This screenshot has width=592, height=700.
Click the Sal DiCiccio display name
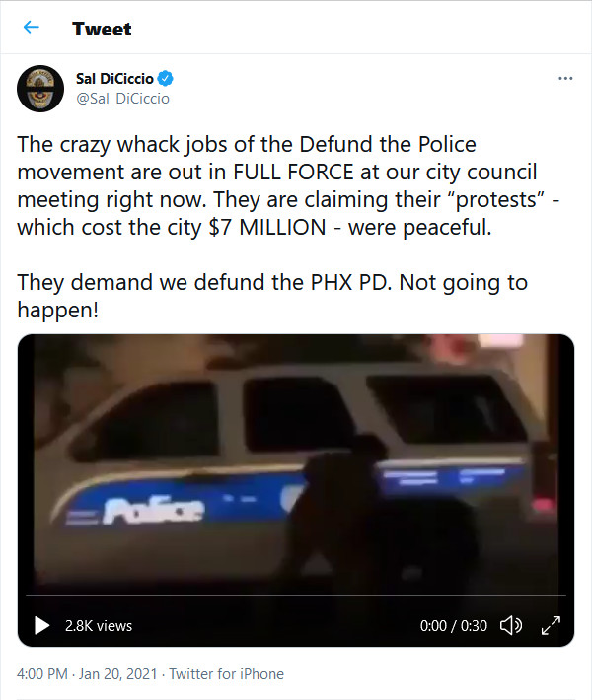(114, 79)
